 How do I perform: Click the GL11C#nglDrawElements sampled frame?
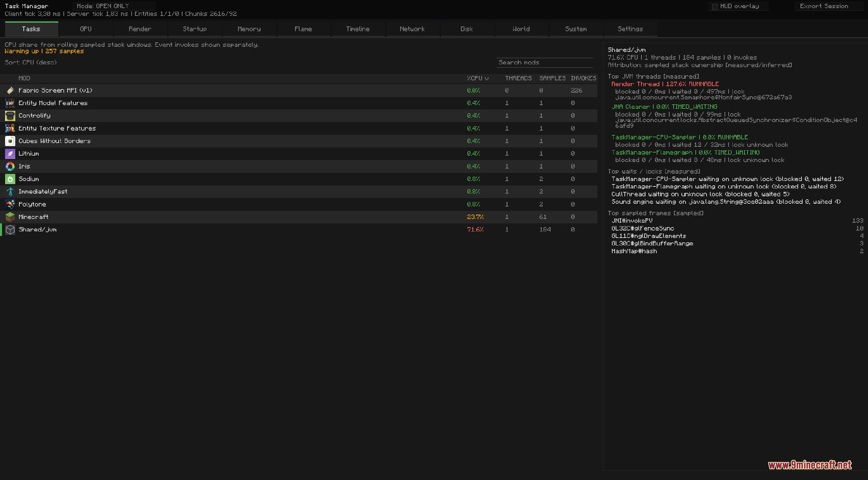tap(649, 236)
